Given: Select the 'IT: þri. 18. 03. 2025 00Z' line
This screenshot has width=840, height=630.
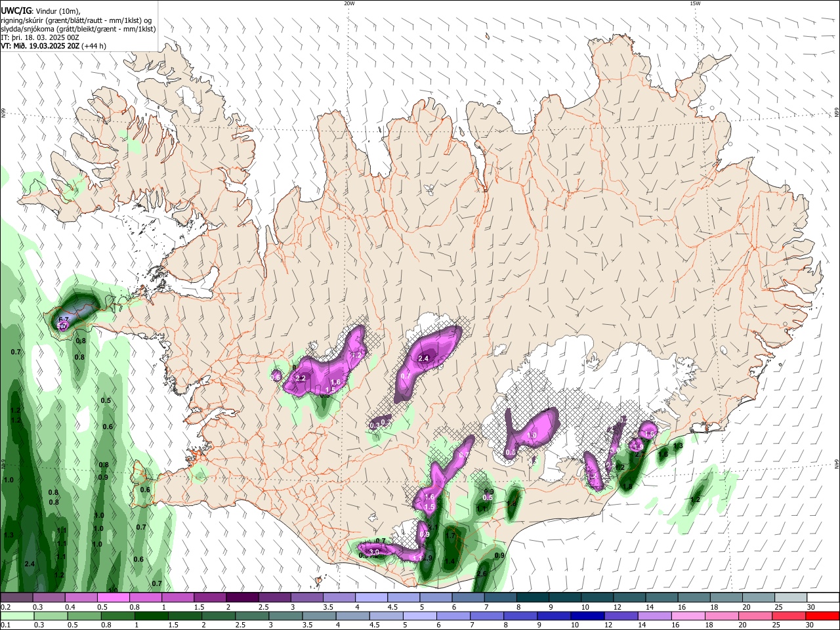Looking at the screenshot, I should pos(40,37).
